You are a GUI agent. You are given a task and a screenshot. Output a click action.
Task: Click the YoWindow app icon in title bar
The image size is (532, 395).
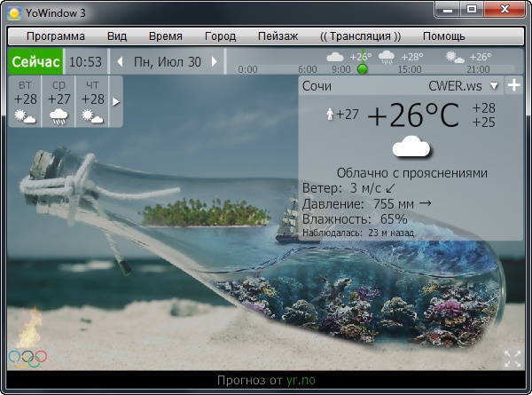point(14,11)
